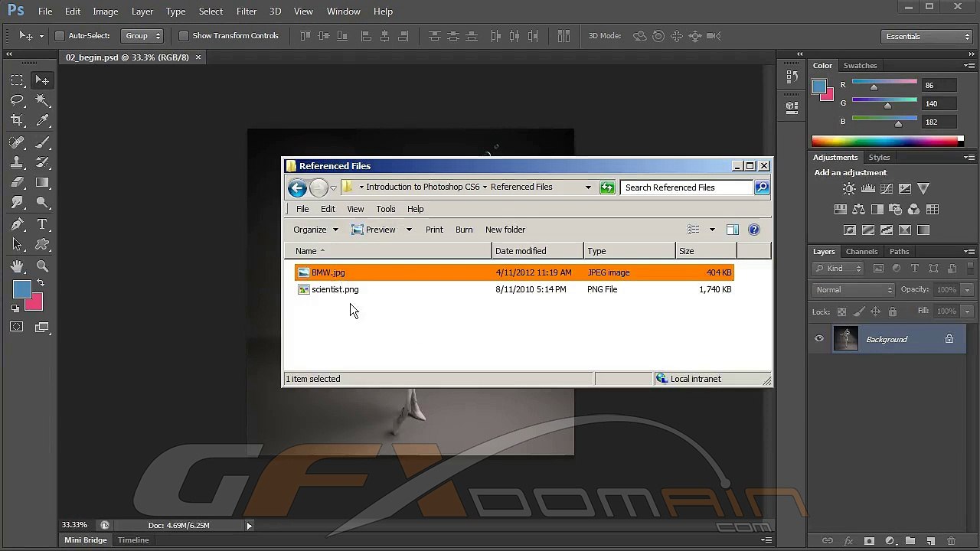
Task: Select the Dodge tool
Action: 43,202
